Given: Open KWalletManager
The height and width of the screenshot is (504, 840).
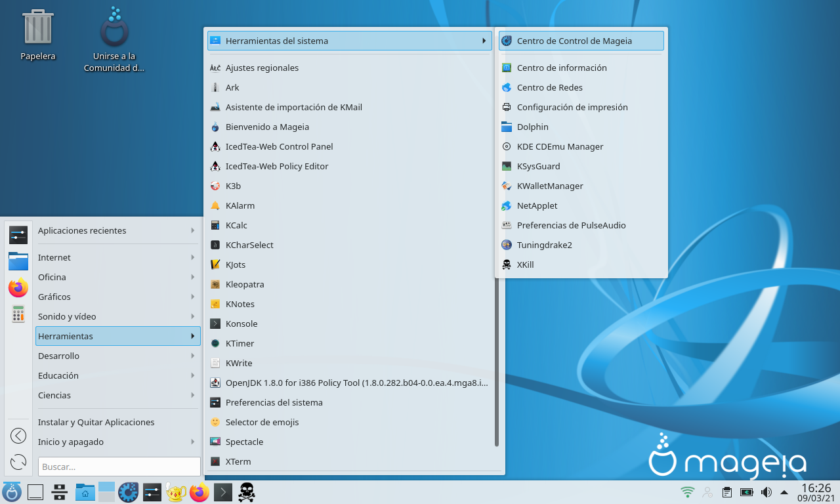Looking at the screenshot, I should (x=581, y=186).
